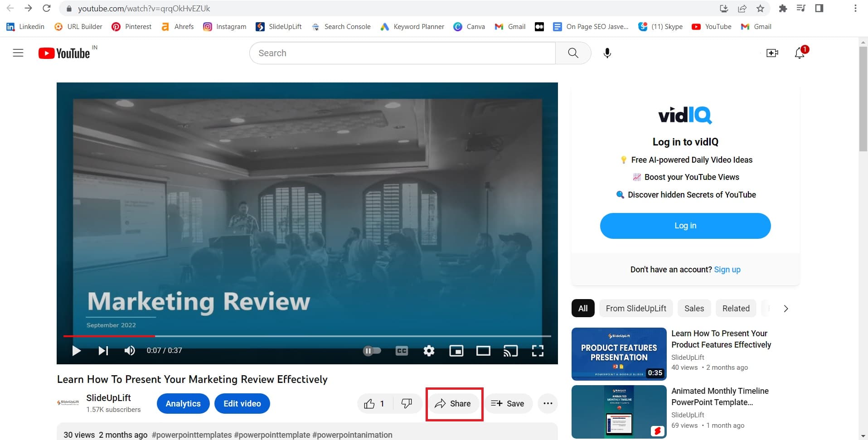
Task: Like the video with thumbs up
Action: click(x=369, y=403)
